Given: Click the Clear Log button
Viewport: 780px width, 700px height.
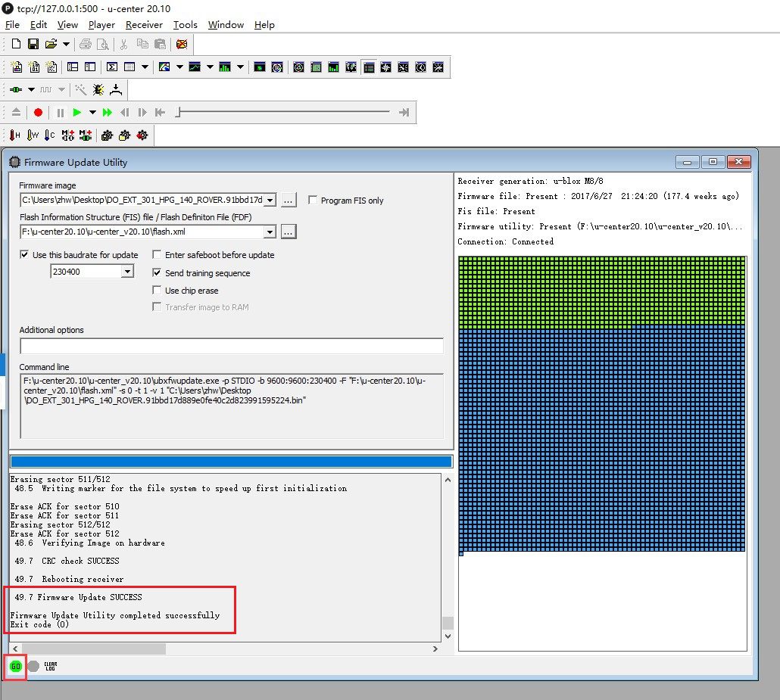Looking at the screenshot, I should click(51, 666).
